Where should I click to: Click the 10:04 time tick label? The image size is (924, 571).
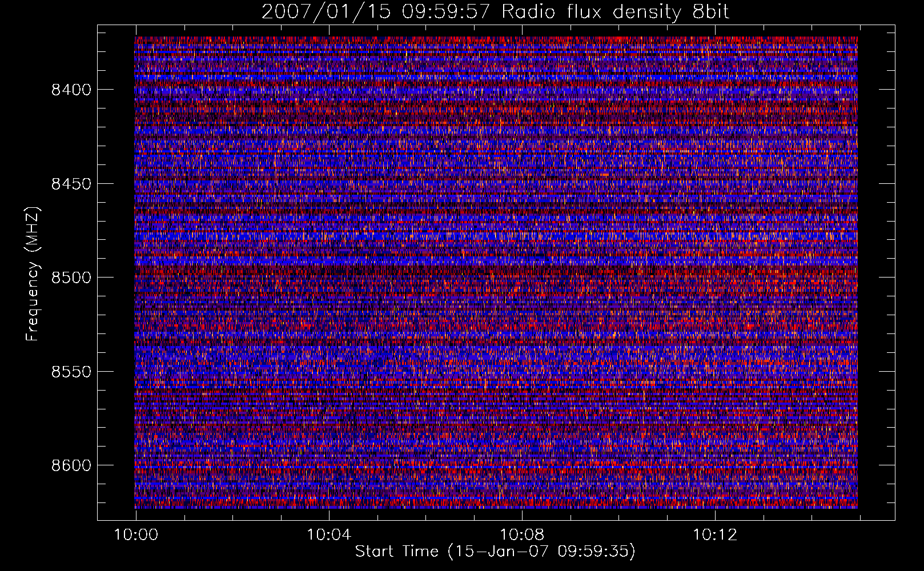tap(329, 535)
